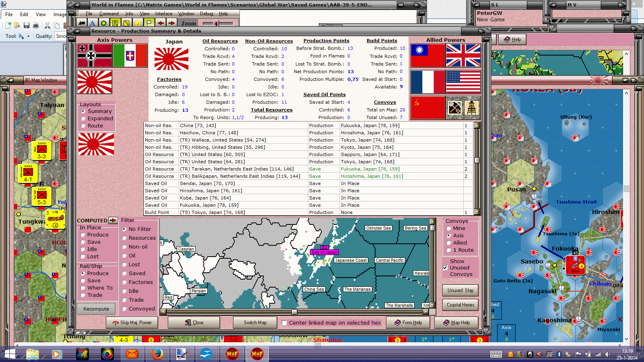
Task: Click the yellow sunburst toolbar icon
Action: point(138,23)
